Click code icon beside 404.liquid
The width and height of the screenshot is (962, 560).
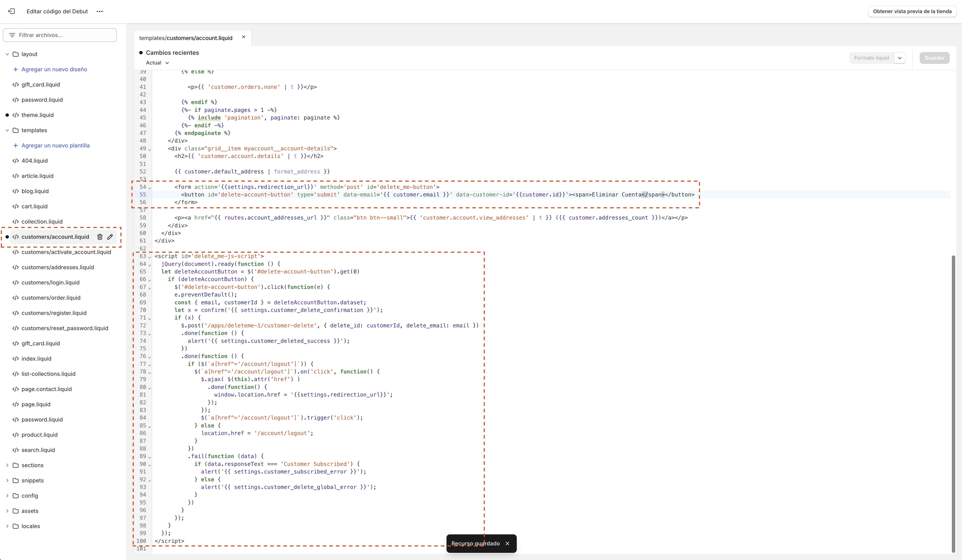[x=16, y=161]
